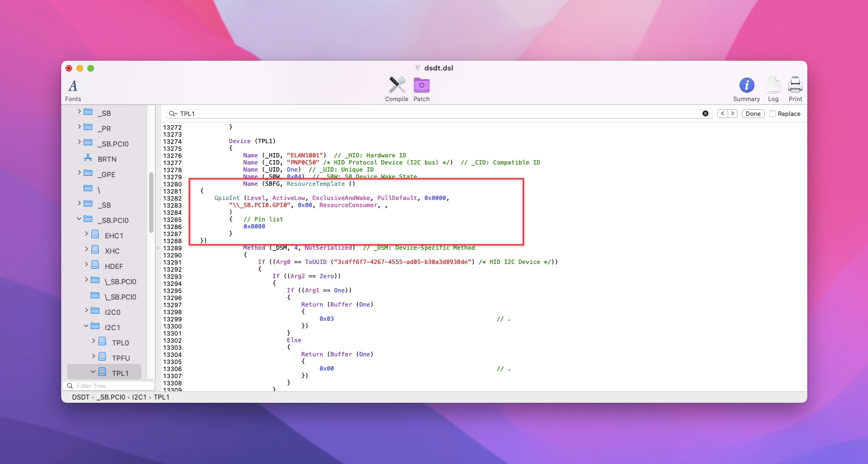
Task: Expand the EHC1 device node
Action: tap(86, 234)
